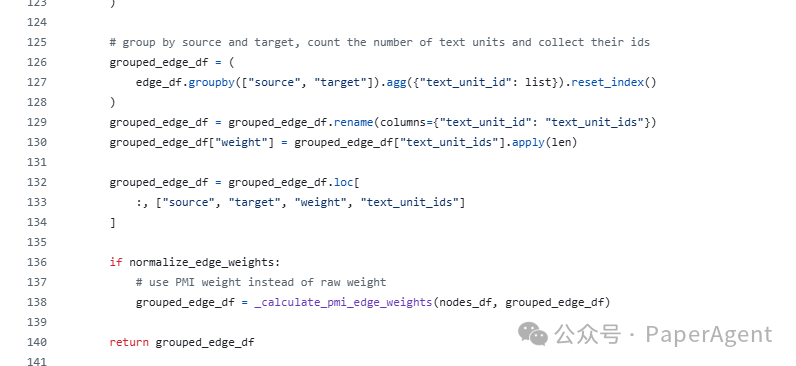
Task: Click the WeChat logo icon in watermark
Action: [533, 334]
